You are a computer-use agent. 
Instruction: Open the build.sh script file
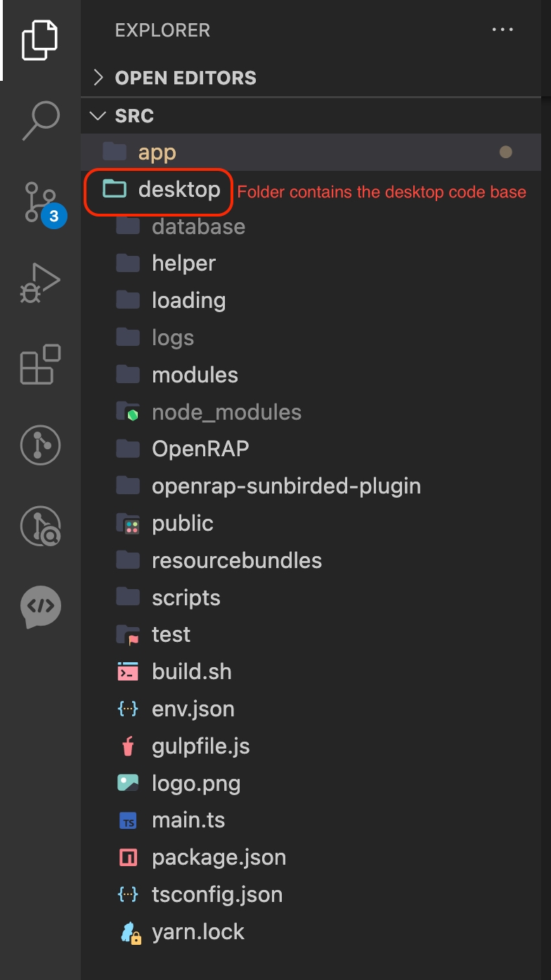[191, 671]
